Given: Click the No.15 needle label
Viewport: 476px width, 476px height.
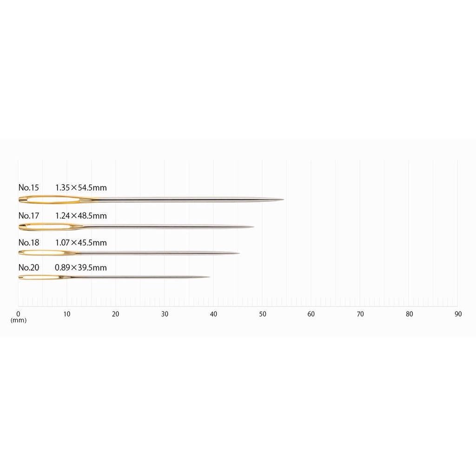Looking at the screenshot, I should pos(28,188).
